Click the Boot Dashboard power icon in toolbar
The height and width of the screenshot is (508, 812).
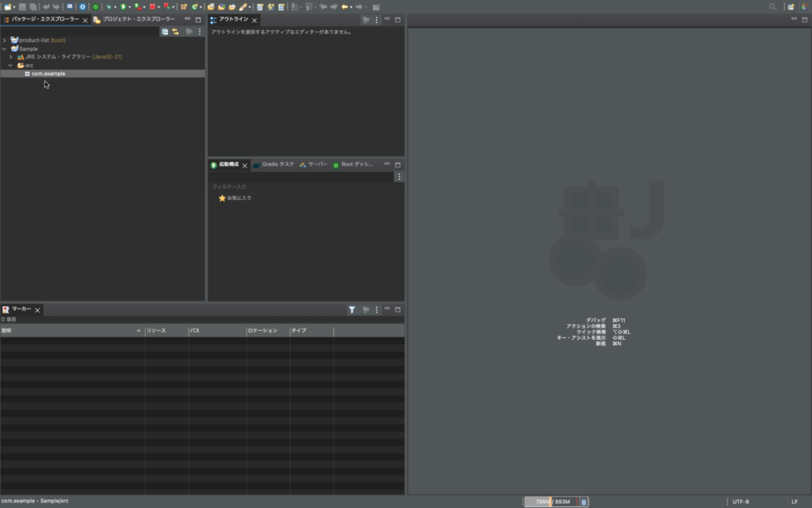click(95, 6)
